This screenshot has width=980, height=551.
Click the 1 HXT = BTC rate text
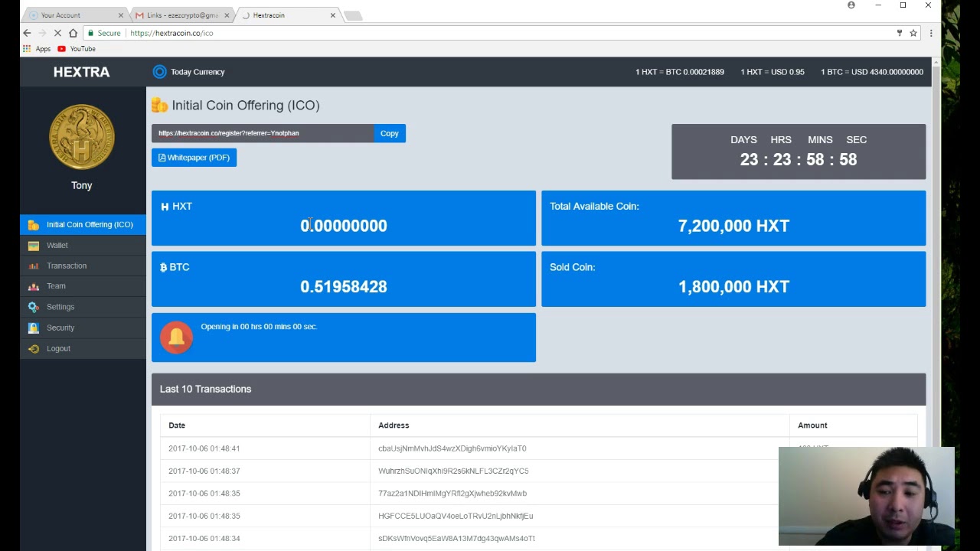click(x=680, y=72)
